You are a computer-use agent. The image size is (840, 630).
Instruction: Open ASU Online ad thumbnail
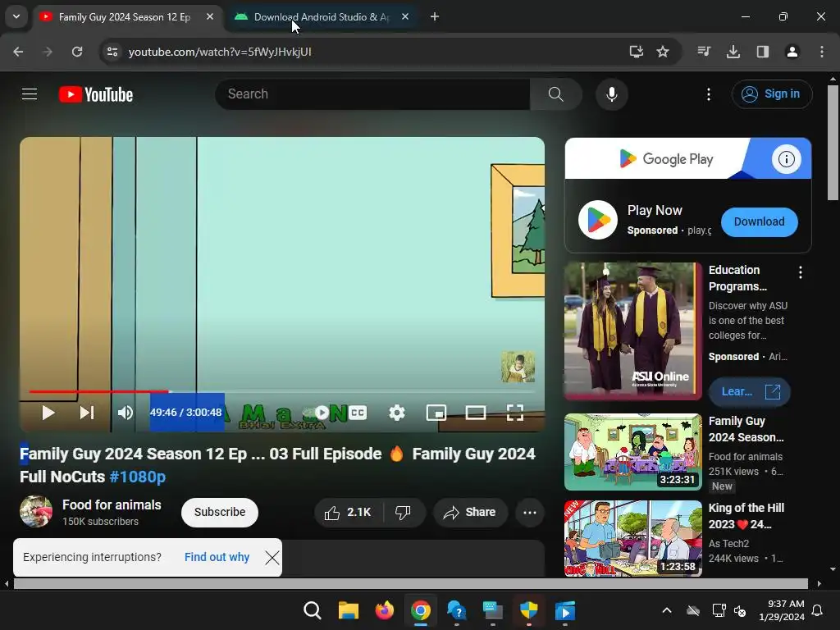[632, 331]
